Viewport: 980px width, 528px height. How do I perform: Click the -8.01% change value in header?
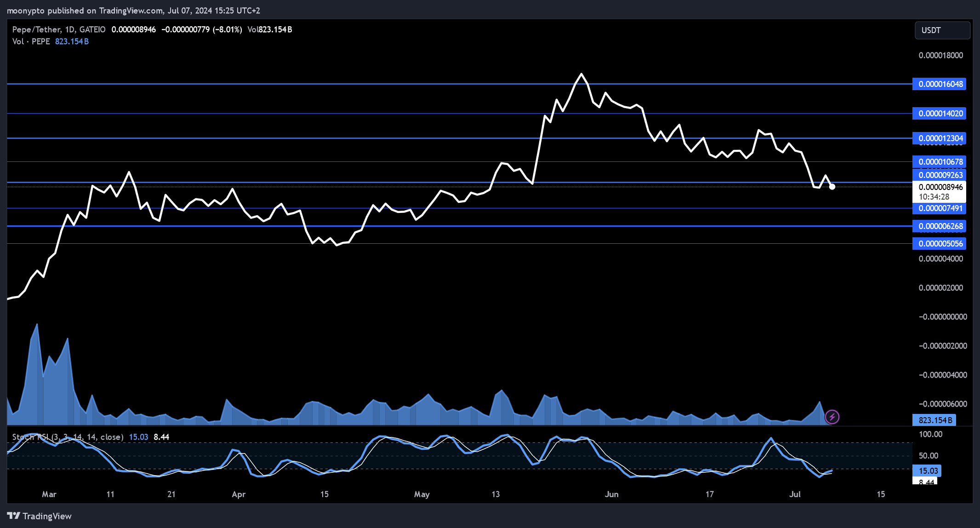point(228,29)
